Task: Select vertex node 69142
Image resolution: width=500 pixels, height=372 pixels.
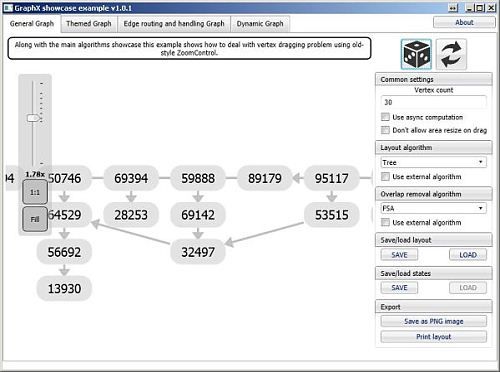Action: point(198,215)
